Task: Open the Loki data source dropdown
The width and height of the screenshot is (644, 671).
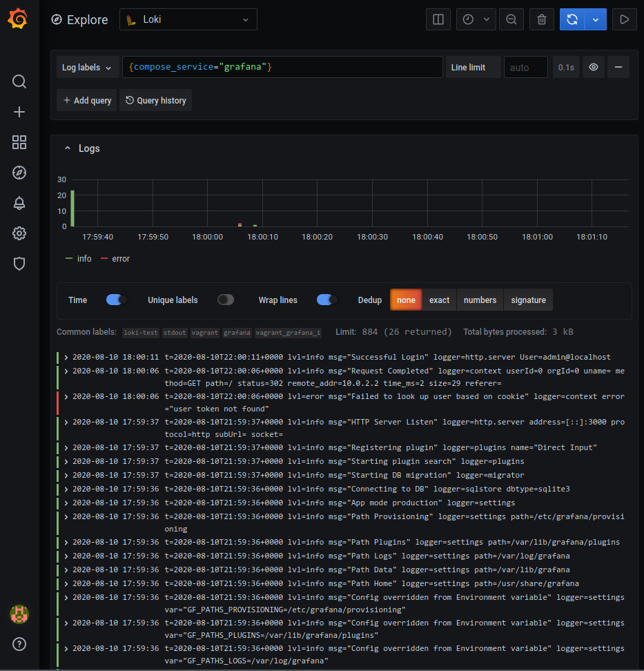Action: tap(188, 19)
